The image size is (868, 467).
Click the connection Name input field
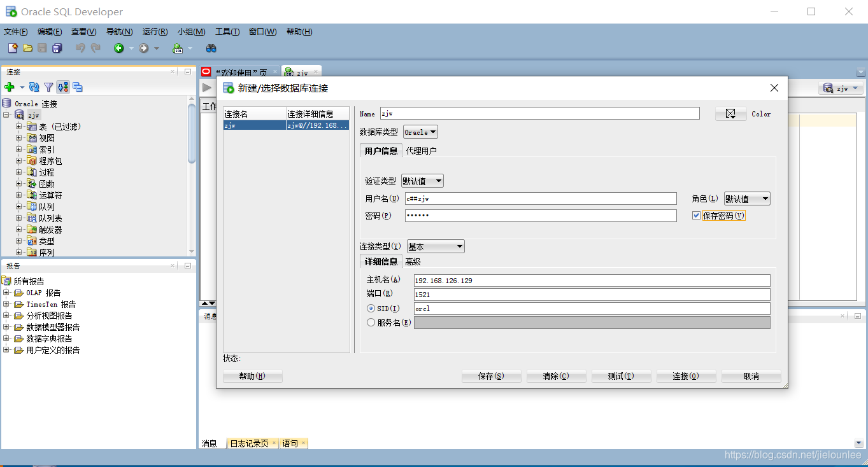pos(539,113)
